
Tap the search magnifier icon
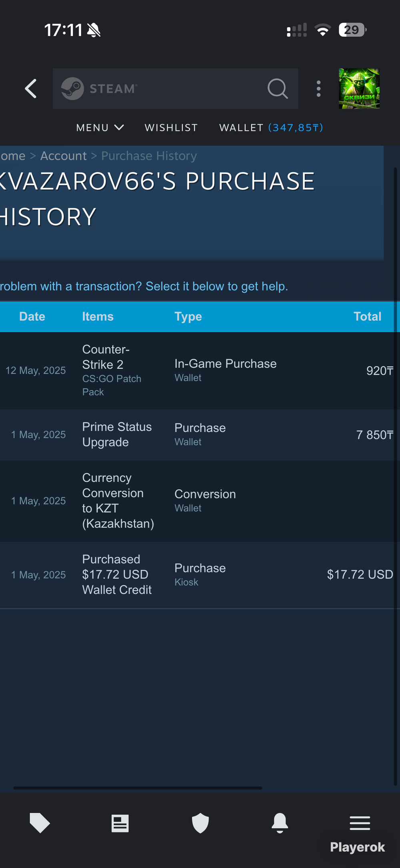278,88
